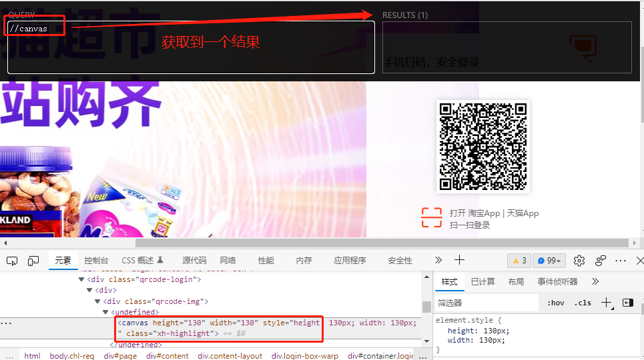
Task: Click the login QR code image
Action: point(483,147)
